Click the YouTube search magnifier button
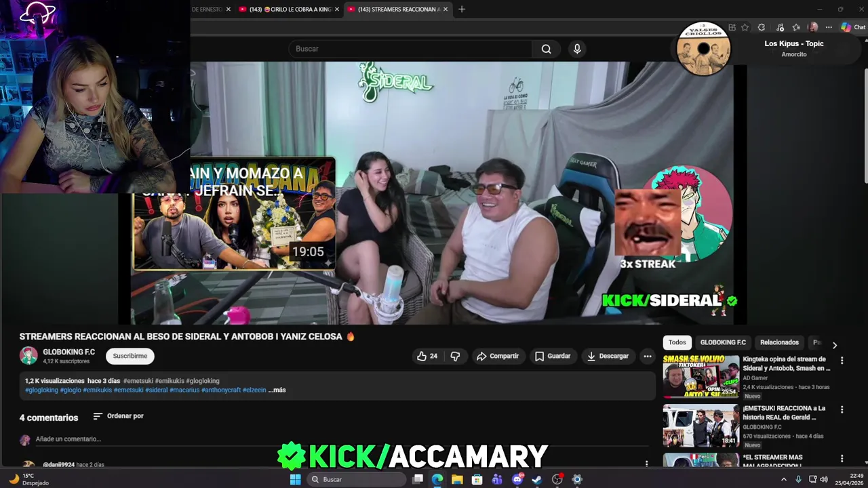Screen dimensions: 868x488 (x=546, y=49)
